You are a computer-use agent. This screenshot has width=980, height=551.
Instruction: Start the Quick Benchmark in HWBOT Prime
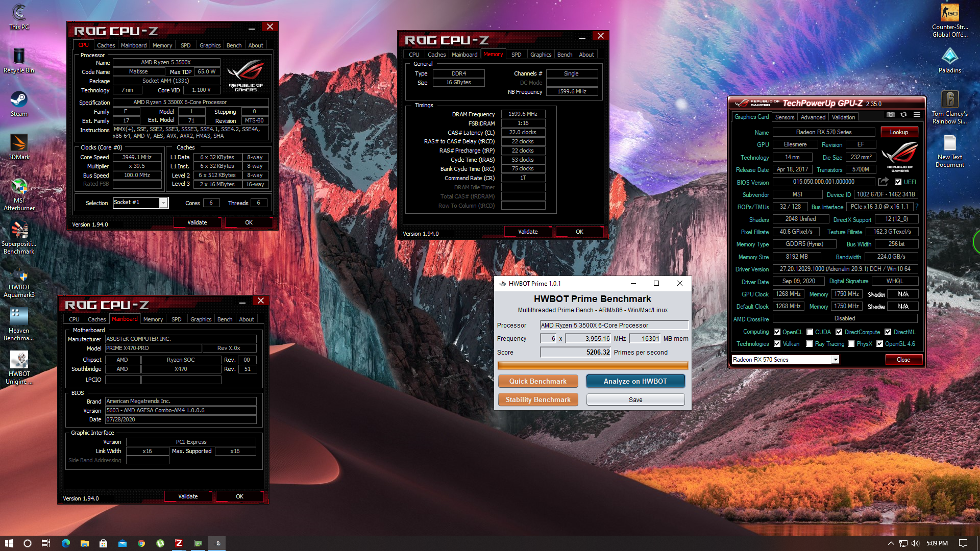[x=538, y=381]
